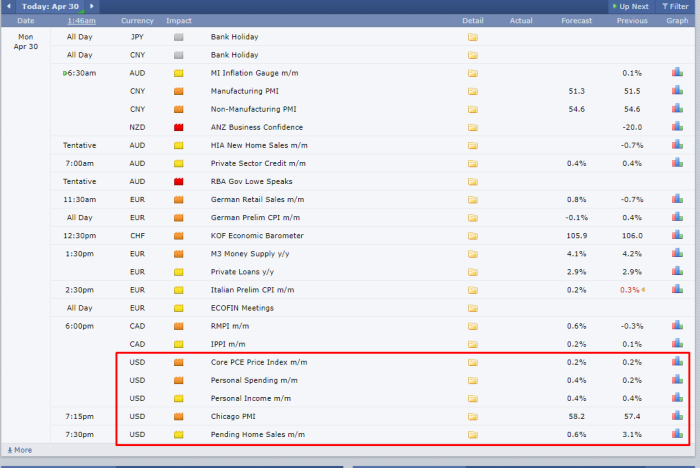Click red impact icon for RBA Gov Lowe Speaks
The height and width of the screenshot is (468, 700).
tap(179, 182)
